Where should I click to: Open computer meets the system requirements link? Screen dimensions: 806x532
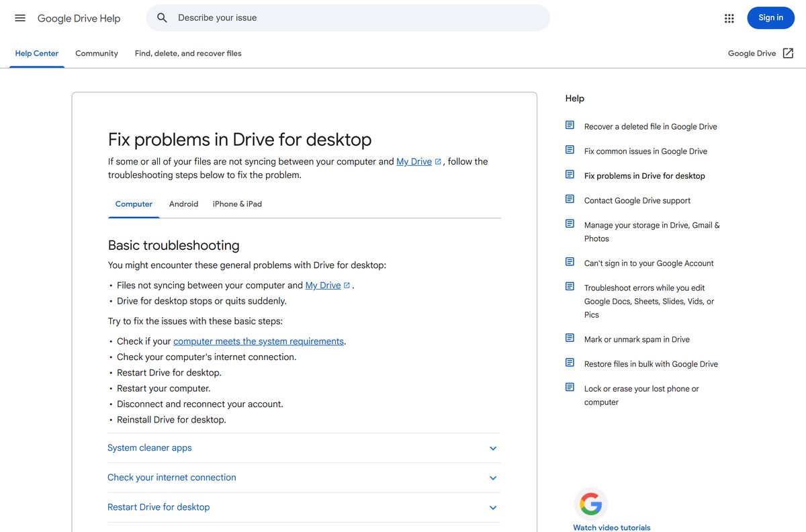click(x=259, y=341)
